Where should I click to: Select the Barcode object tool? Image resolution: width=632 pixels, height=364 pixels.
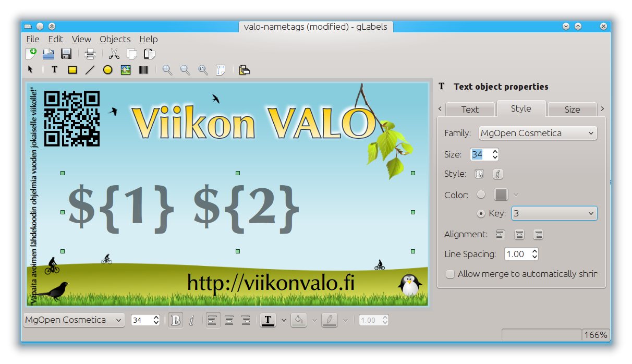click(x=143, y=69)
